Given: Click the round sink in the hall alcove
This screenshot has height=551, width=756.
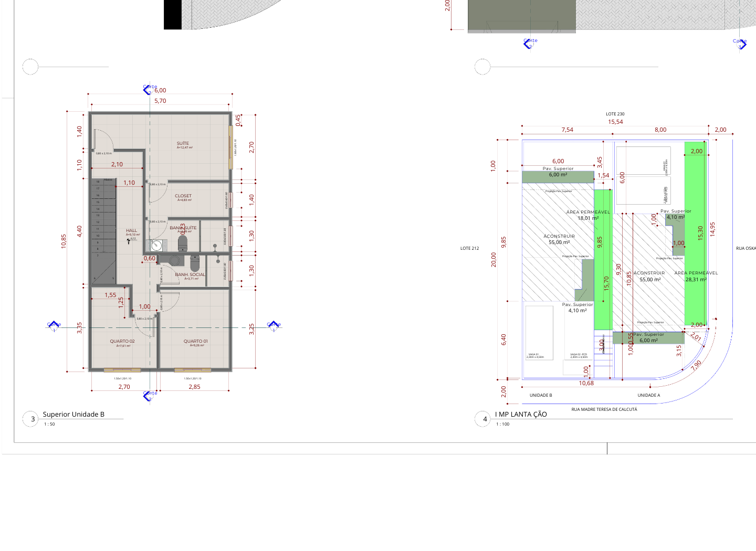Looking at the screenshot, I should [156, 245].
